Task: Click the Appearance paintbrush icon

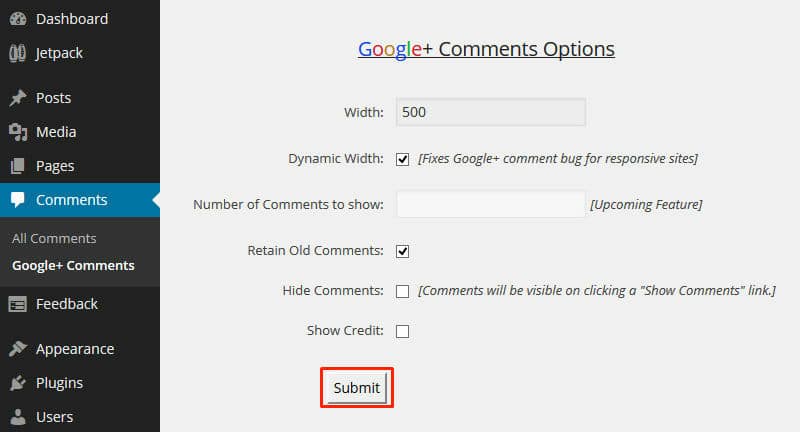Action: pos(18,349)
